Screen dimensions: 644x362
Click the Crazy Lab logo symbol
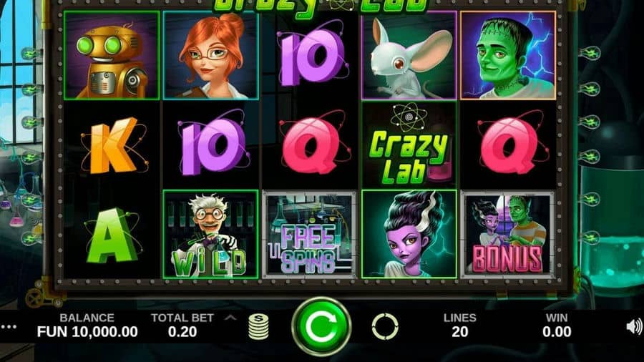coord(409,145)
